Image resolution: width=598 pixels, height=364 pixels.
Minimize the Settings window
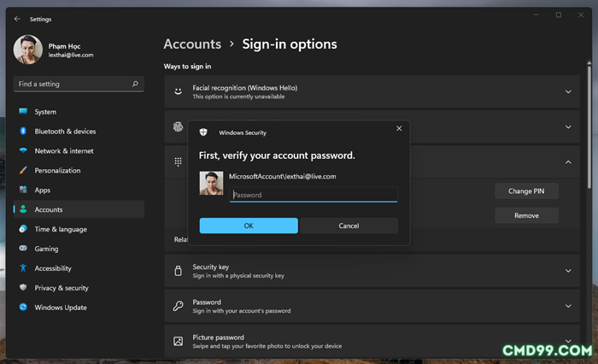point(536,15)
